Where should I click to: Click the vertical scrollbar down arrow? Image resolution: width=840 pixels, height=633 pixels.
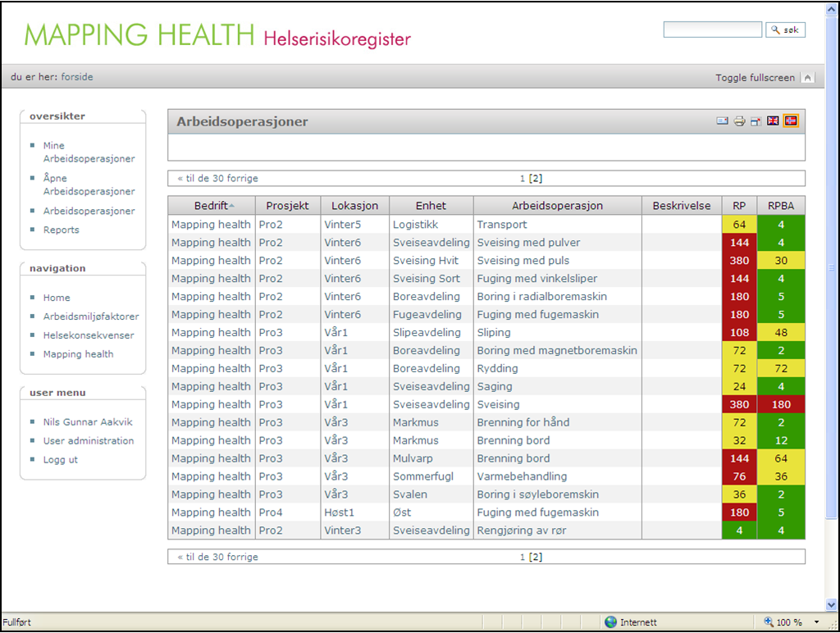tap(832, 604)
